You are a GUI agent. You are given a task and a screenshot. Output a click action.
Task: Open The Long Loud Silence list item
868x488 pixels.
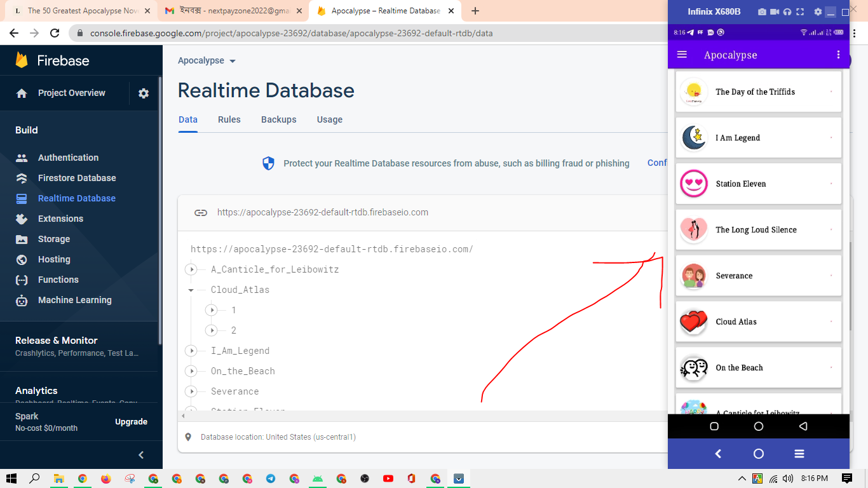click(759, 229)
